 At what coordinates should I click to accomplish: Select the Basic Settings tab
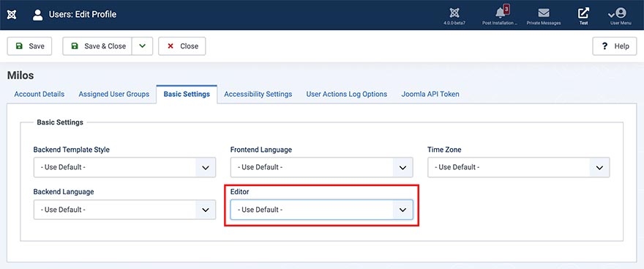pyautogui.click(x=187, y=95)
